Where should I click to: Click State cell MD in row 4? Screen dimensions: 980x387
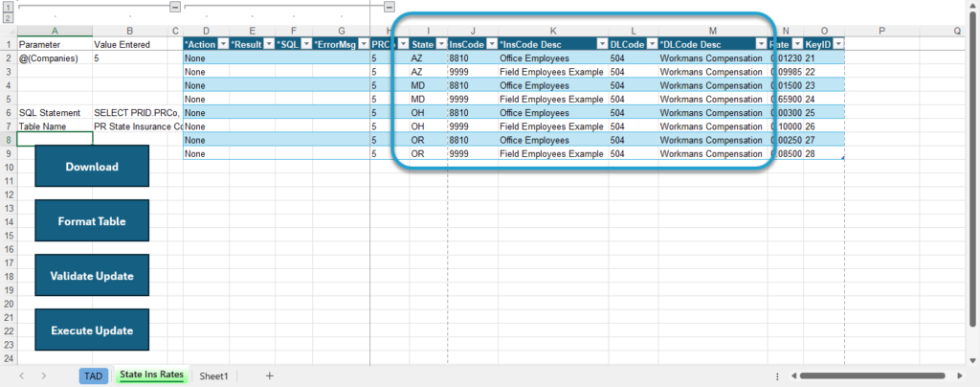tap(428, 85)
